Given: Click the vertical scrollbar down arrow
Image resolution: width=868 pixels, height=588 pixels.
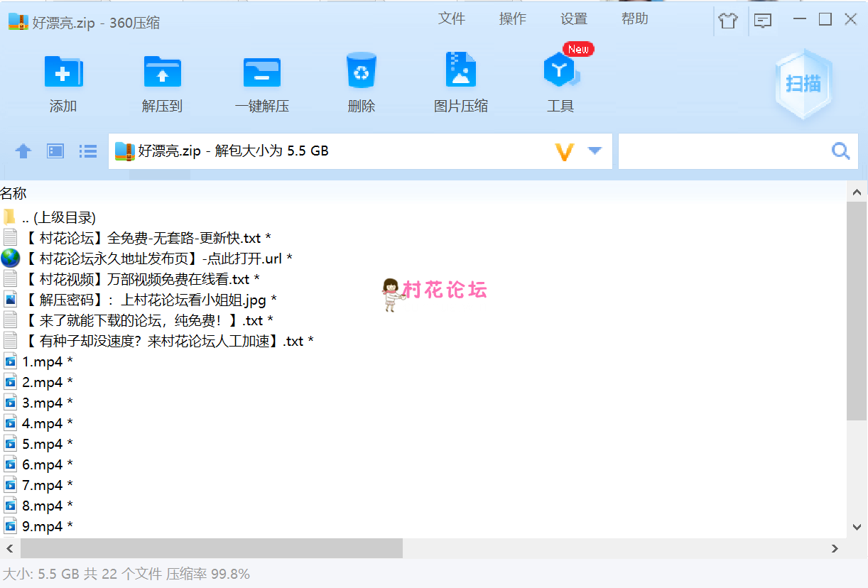Looking at the screenshot, I should [x=857, y=527].
